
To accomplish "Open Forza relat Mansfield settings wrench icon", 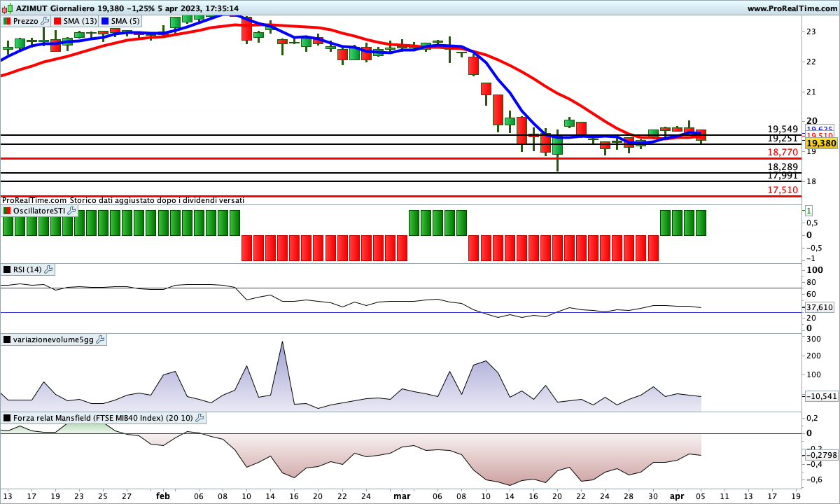I will 199,418.
